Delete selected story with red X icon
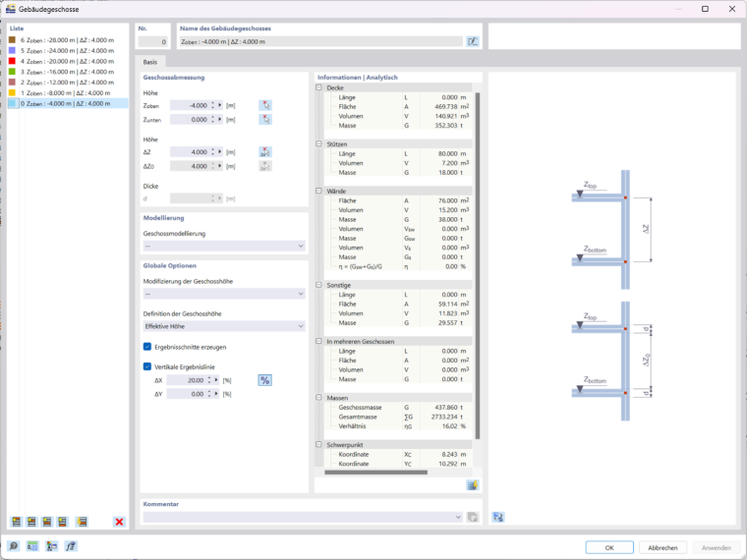 [119, 522]
